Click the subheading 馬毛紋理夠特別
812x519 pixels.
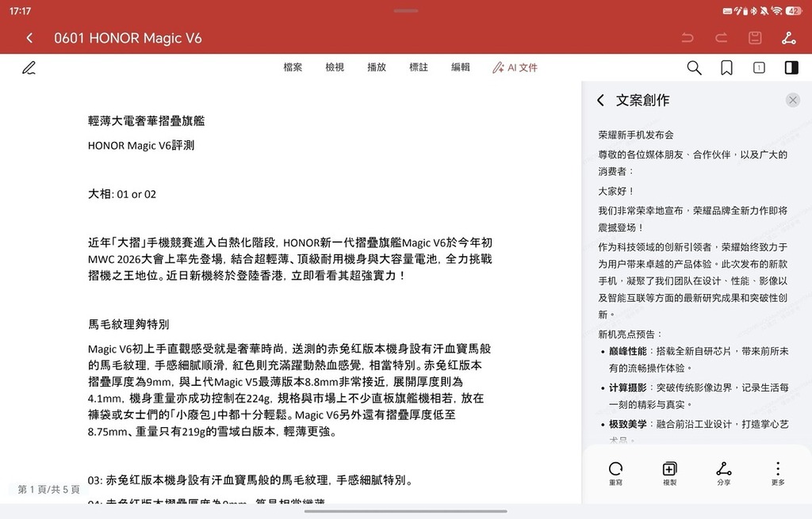click(x=128, y=324)
